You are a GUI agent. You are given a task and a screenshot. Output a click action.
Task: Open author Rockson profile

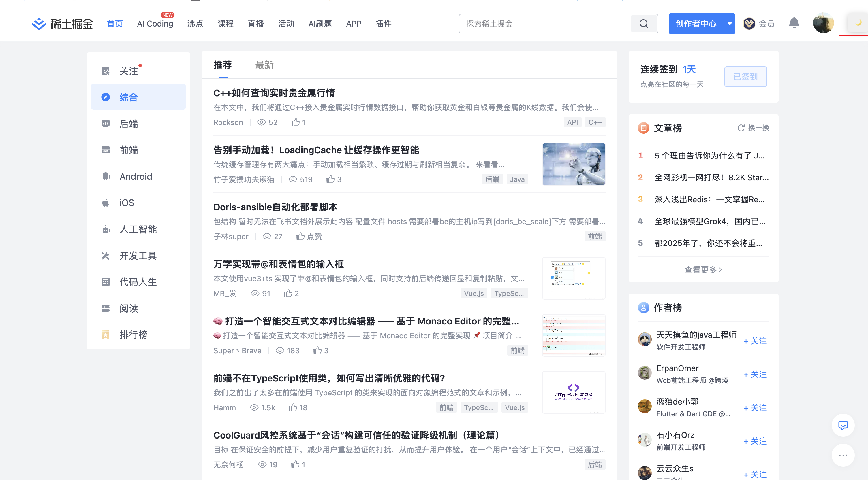click(228, 122)
